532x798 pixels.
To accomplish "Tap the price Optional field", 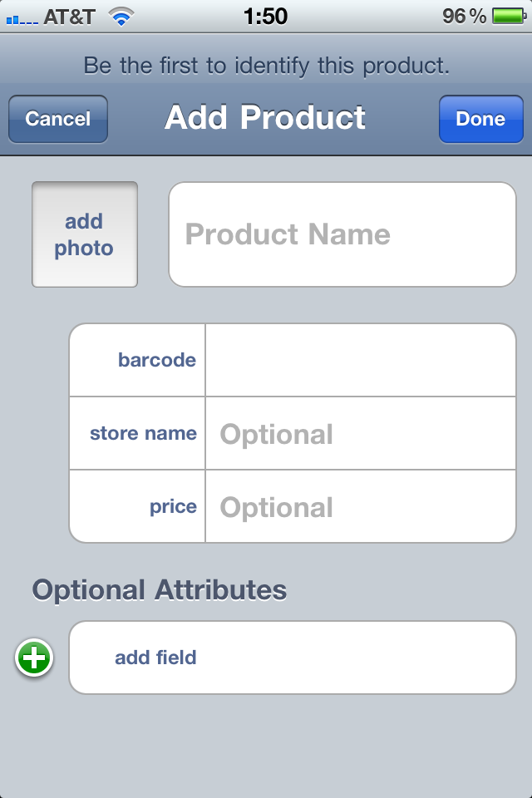I will pyautogui.click(x=360, y=507).
